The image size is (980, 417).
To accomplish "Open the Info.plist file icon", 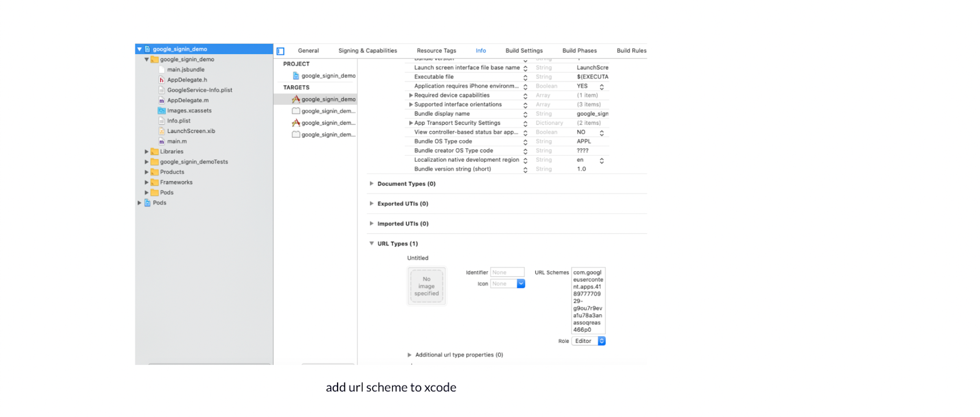I will pyautogui.click(x=162, y=121).
